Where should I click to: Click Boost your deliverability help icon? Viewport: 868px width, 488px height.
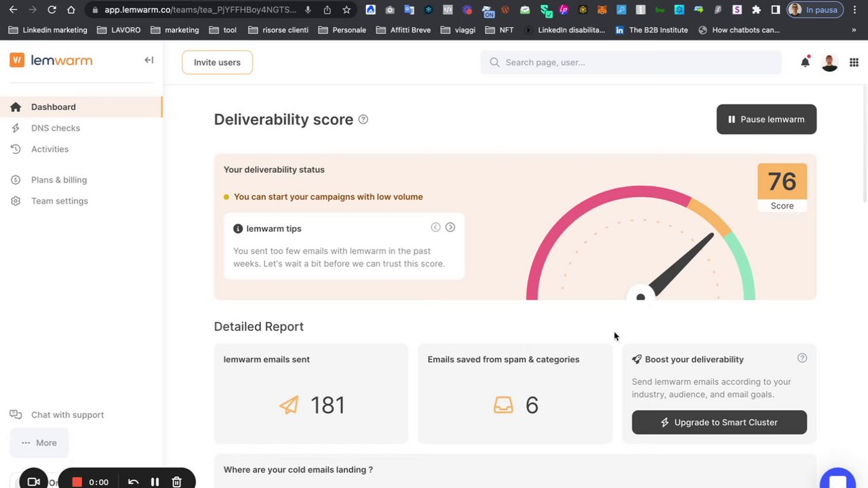click(x=802, y=359)
